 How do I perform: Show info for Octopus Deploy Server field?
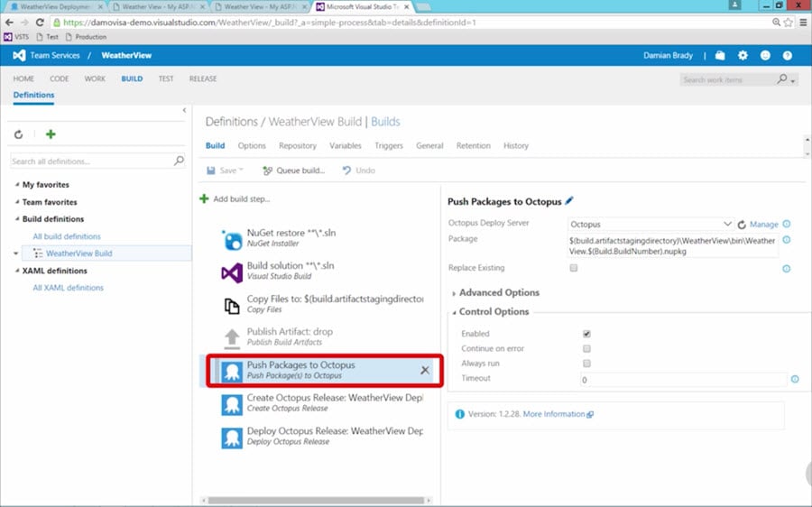point(787,224)
